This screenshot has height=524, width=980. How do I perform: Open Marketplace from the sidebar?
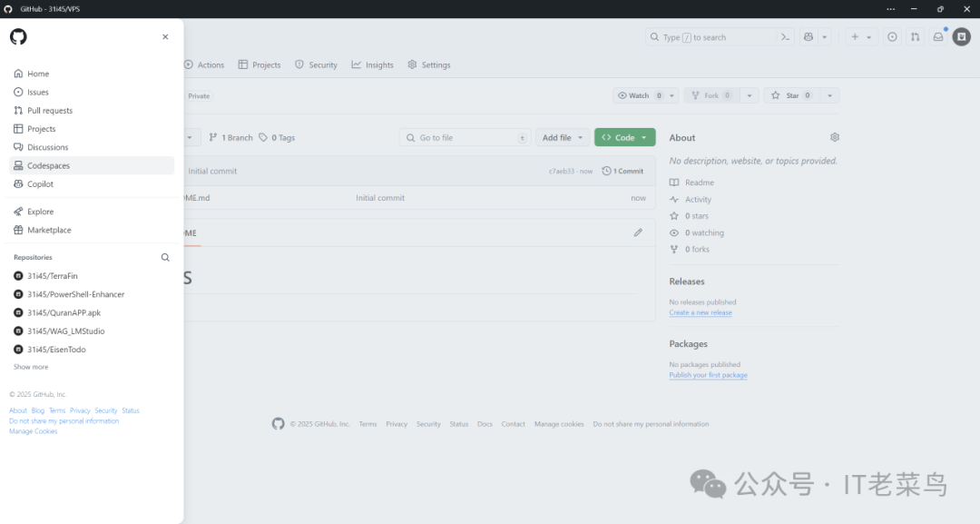coord(92,230)
